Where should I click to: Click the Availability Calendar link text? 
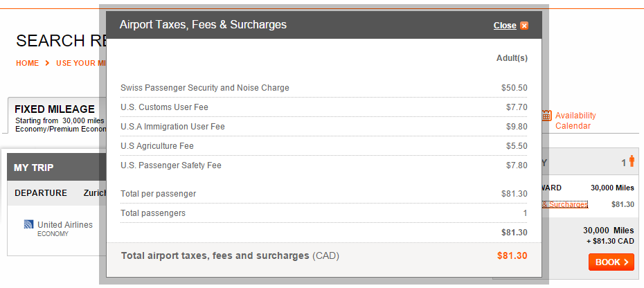[575, 120]
